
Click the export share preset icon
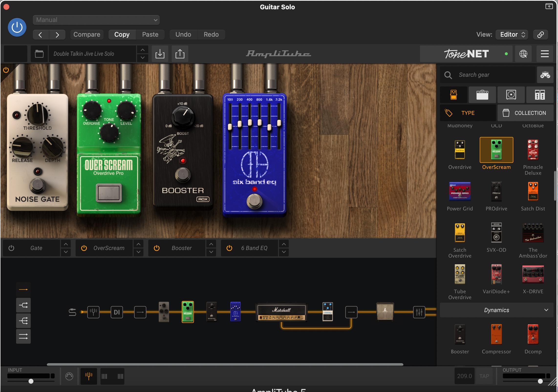(x=180, y=54)
